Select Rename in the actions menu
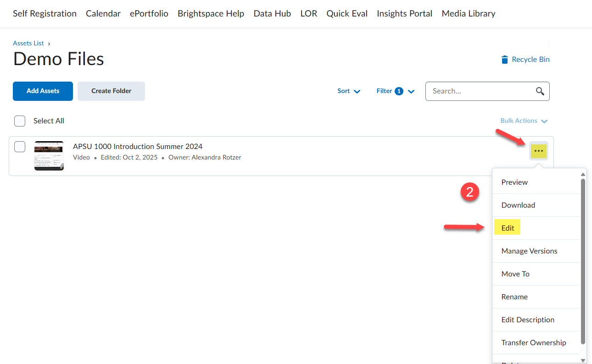 pos(514,297)
